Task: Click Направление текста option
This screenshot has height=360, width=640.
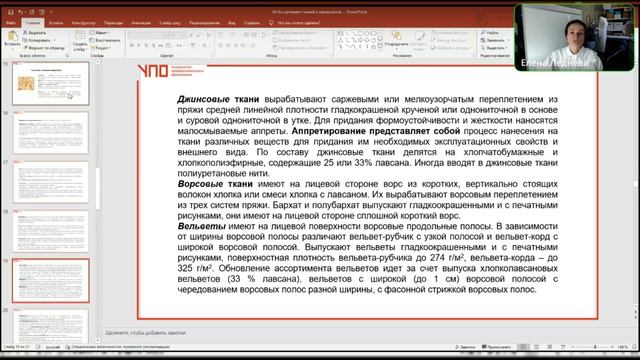Action: coord(294,33)
